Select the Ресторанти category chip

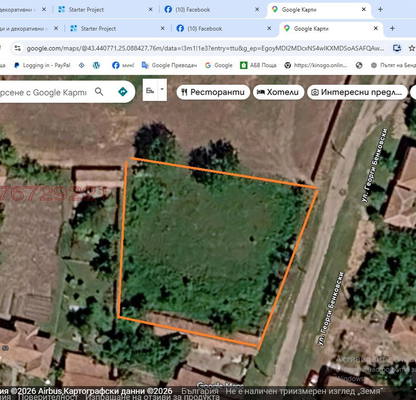(x=213, y=92)
